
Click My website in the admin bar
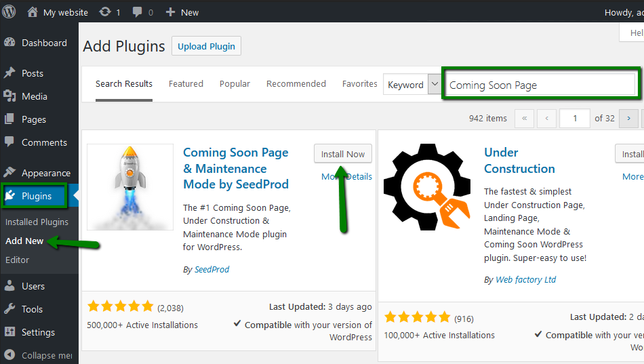[66, 12]
